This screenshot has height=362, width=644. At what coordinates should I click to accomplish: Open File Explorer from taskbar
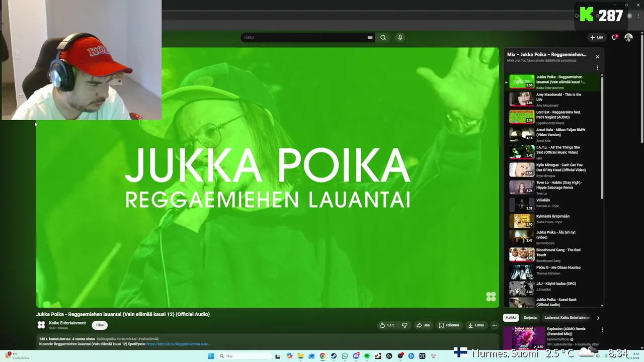click(x=300, y=356)
